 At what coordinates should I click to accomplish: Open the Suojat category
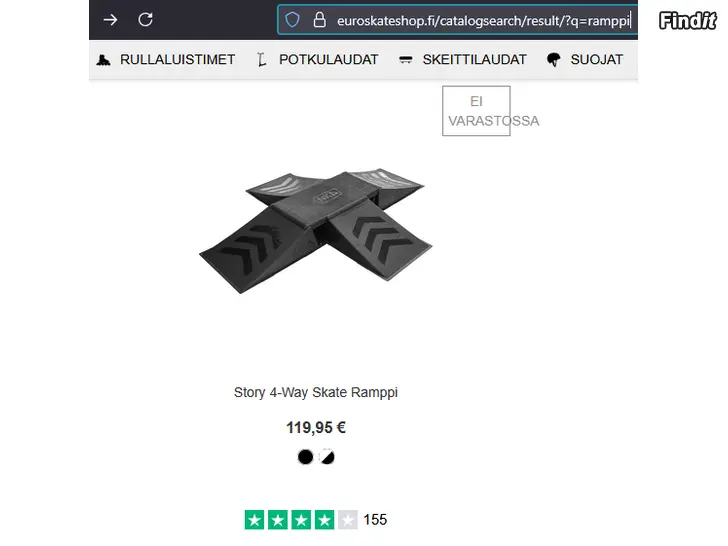click(x=597, y=60)
